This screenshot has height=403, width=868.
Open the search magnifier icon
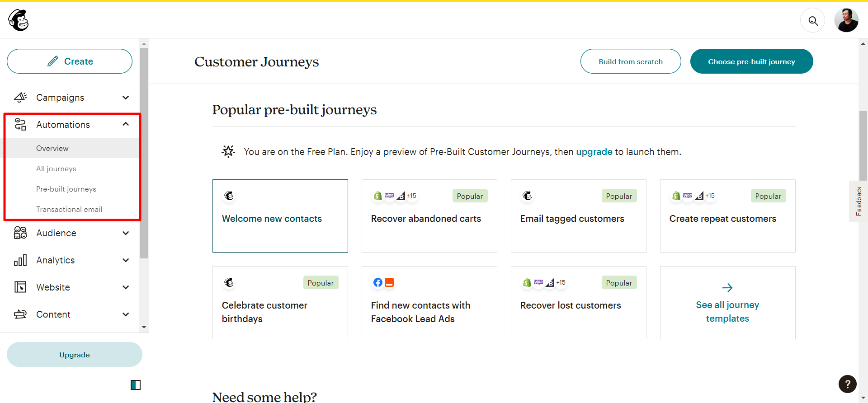click(813, 21)
